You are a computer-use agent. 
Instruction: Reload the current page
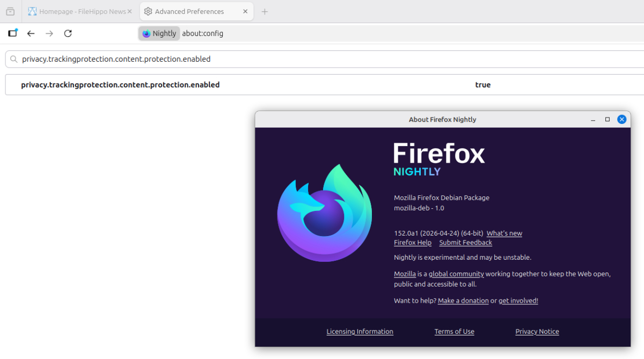point(68,33)
